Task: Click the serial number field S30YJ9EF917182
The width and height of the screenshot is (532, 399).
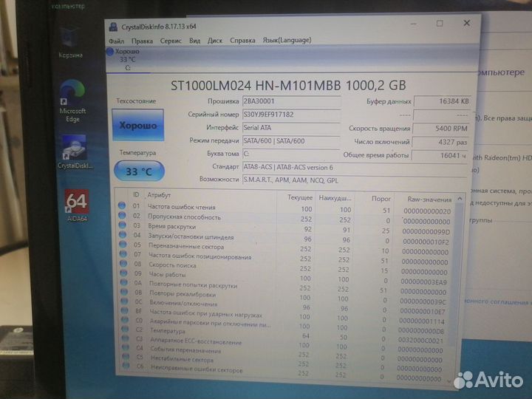Action: point(291,115)
